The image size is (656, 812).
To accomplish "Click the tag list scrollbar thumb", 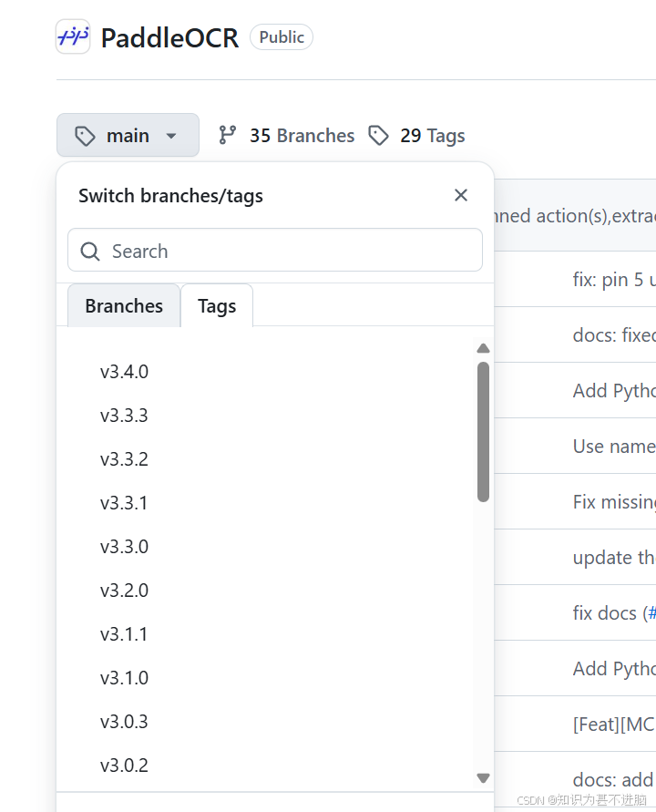I will pyautogui.click(x=483, y=432).
